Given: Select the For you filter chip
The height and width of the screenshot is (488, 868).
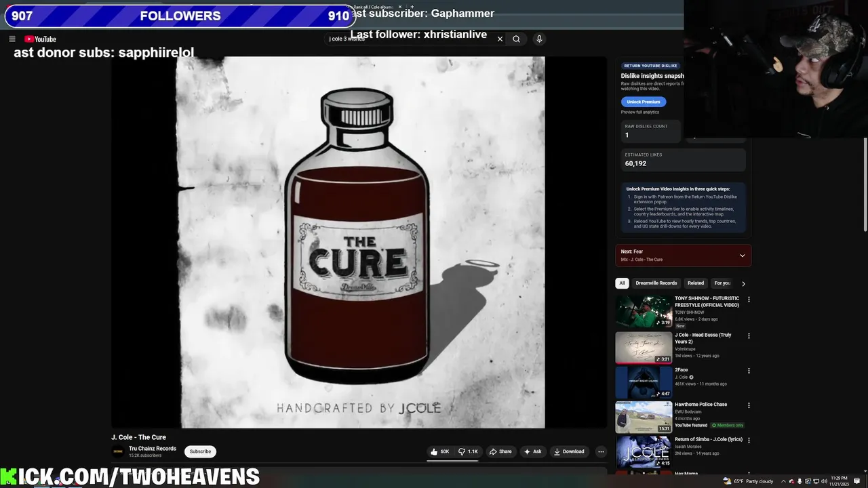Looking at the screenshot, I should [722, 283].
